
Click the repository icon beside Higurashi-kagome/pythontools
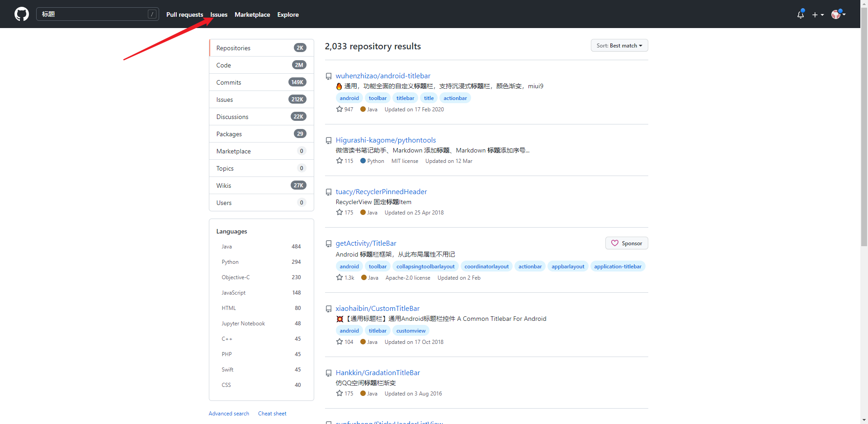tap(329, 141)
